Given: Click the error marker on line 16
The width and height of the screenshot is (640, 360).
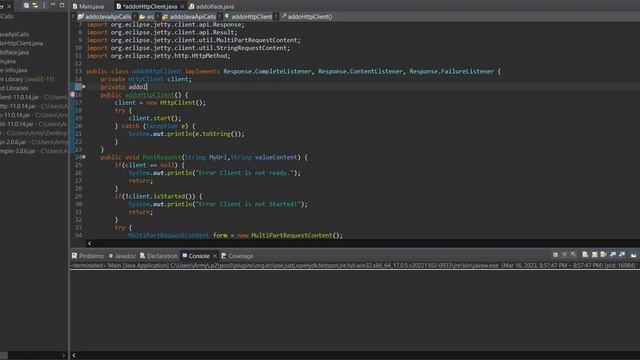Looking at the screenshot, I should pyautogui.click(x=73, y=95).
